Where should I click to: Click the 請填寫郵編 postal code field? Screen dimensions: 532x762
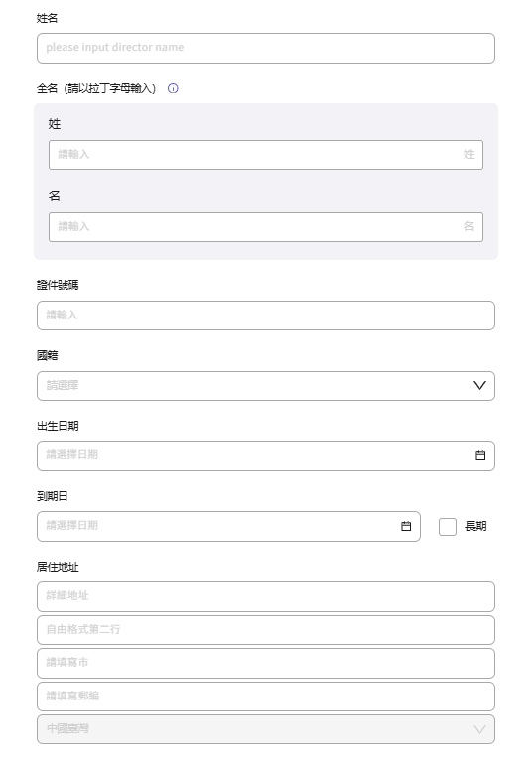(x=266, y=697)
